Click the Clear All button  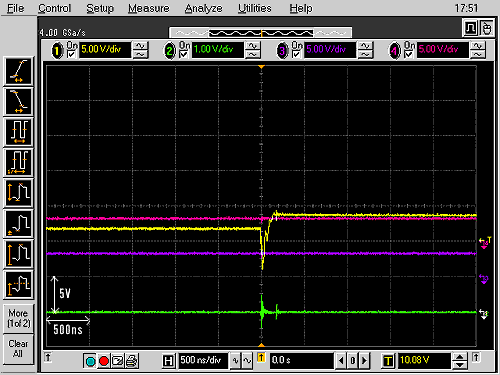click(x=19, y=349)
